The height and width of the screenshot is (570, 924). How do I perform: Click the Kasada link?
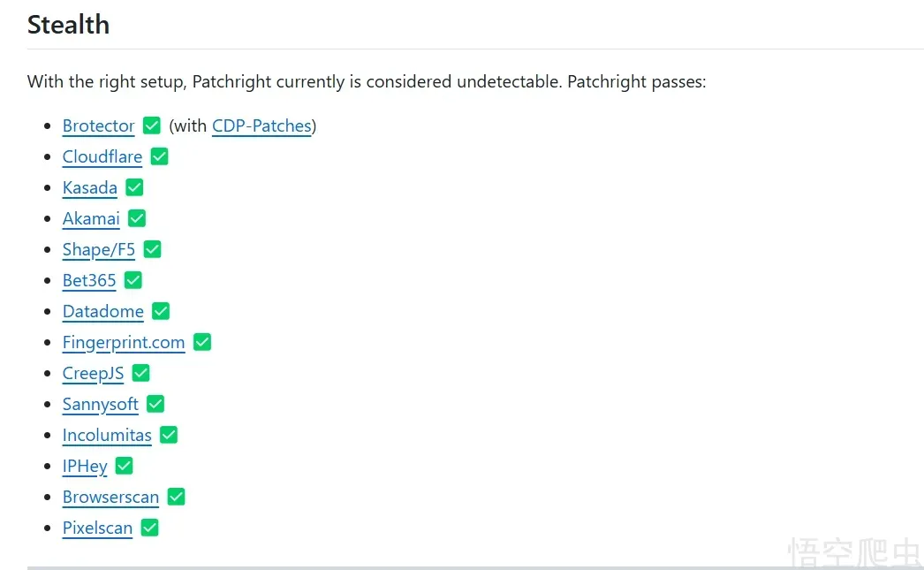click(89, 187)
